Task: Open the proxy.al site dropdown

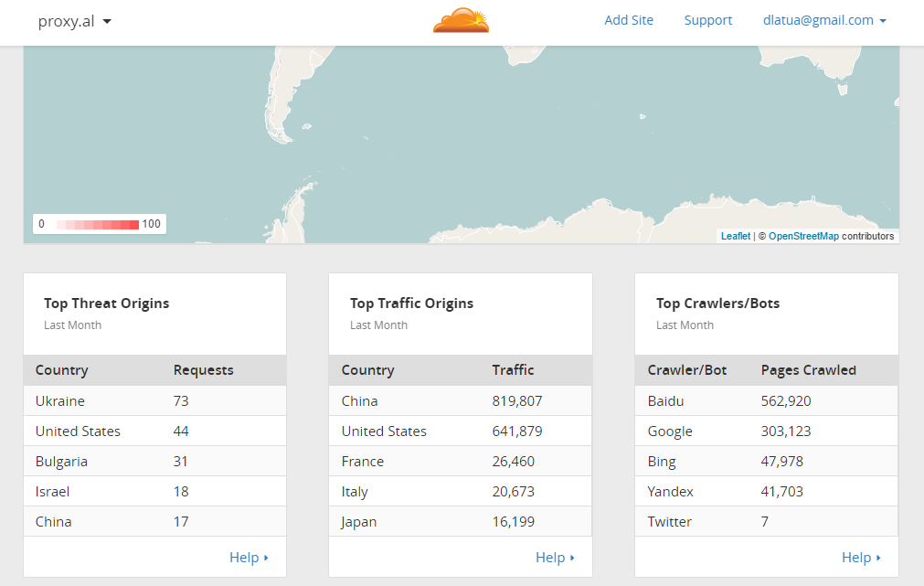Action: (x=75, y=21)
